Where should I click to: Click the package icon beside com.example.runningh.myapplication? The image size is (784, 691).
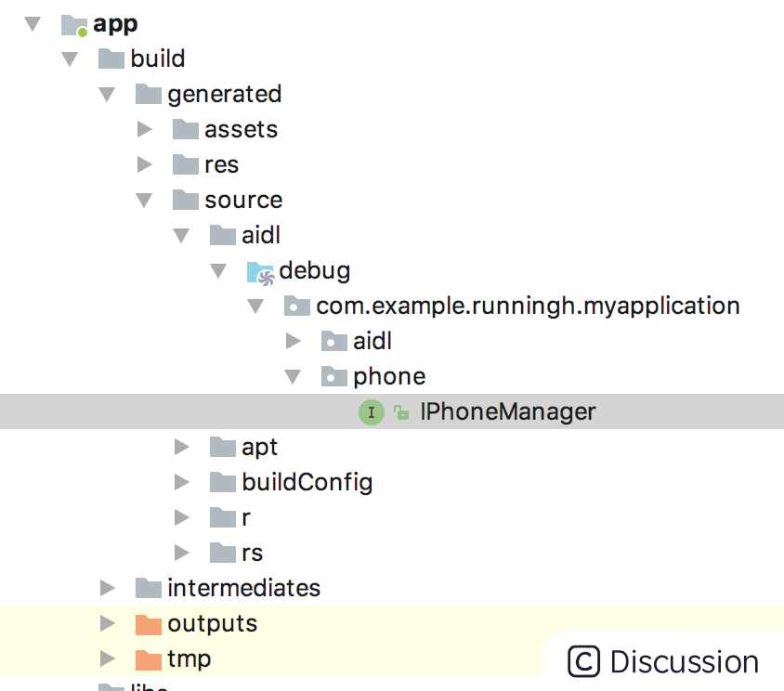pyautogui.click(x=297, y=306)
